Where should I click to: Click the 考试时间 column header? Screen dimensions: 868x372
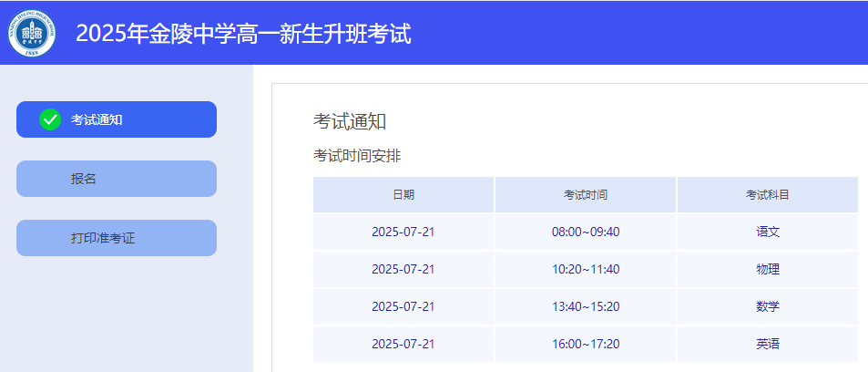coord(586,195)
